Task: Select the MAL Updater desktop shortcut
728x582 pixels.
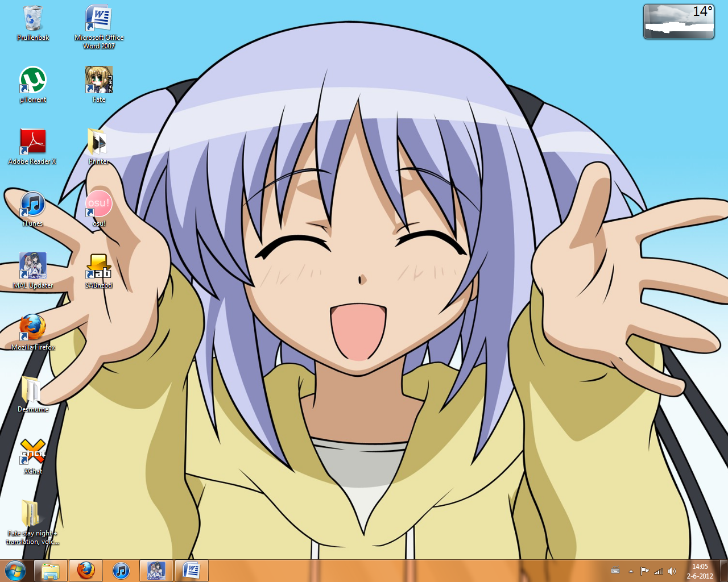Action: pos(33,271)
